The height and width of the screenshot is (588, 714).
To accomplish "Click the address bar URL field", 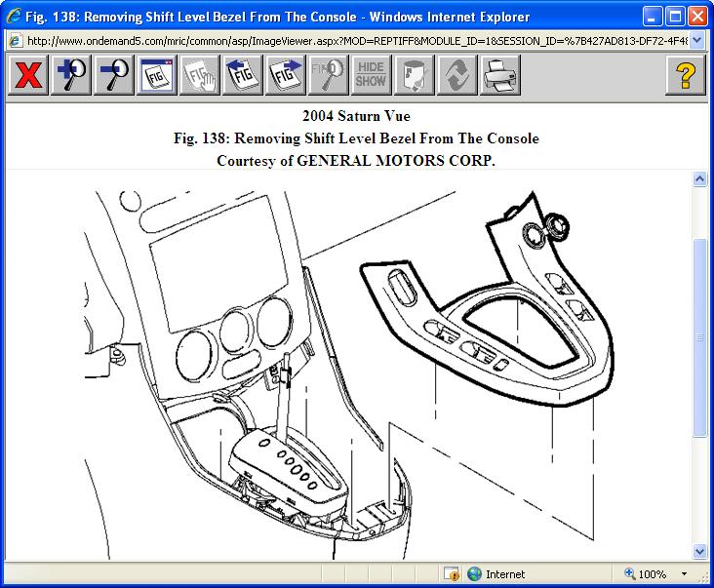I will pos(357,41).
